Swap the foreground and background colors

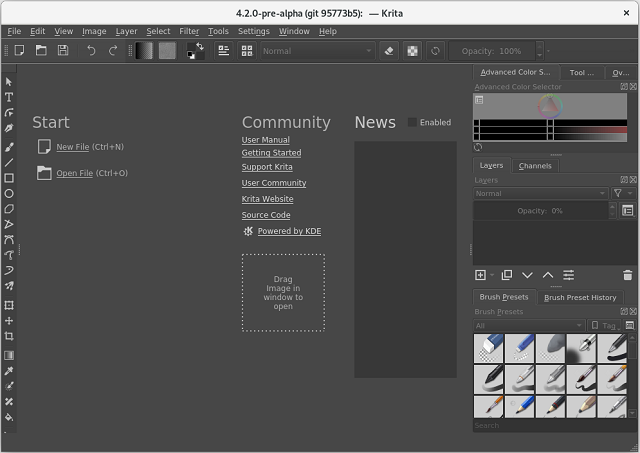pyautogui.click(x=200, y=46)
